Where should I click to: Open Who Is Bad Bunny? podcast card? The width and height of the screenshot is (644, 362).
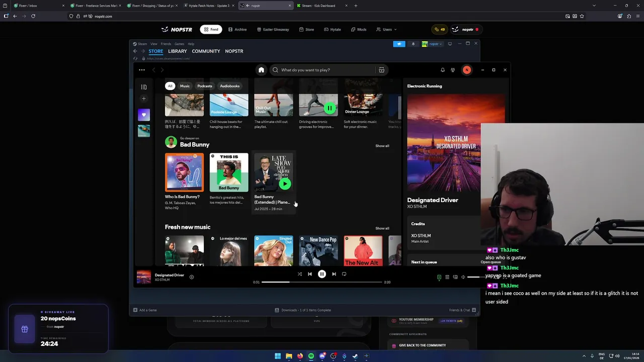[185, 182]
